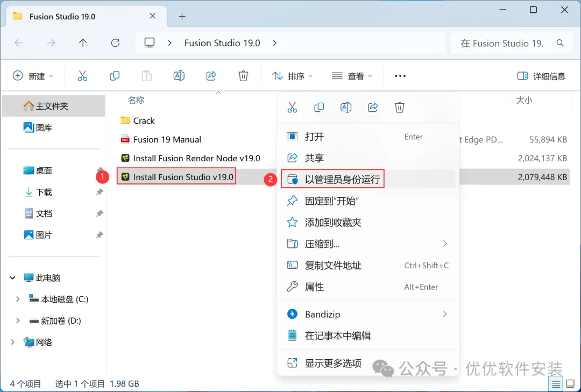Image resolution: width=581 pixels, height=392 pixels.
Task: Click the toolbar Delete trash icon
Action: (243, 76)
